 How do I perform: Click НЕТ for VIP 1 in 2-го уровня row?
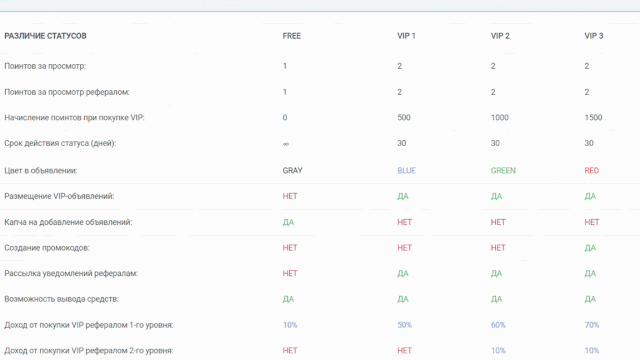(404, 351)
